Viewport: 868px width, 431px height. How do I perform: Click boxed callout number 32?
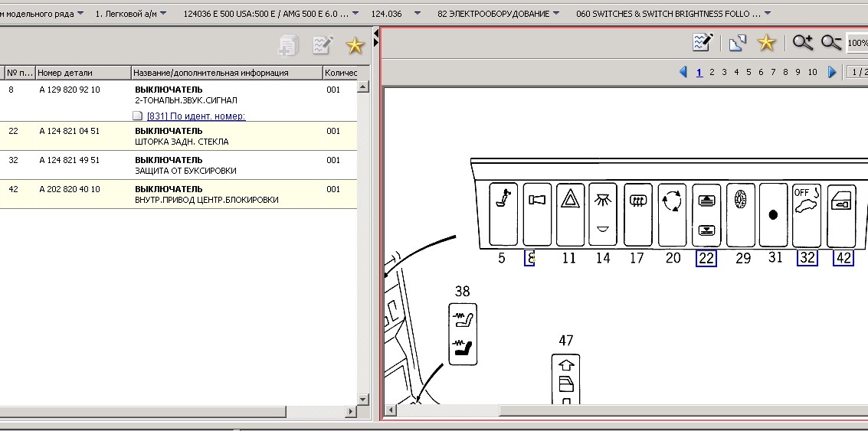coord(807,258)
